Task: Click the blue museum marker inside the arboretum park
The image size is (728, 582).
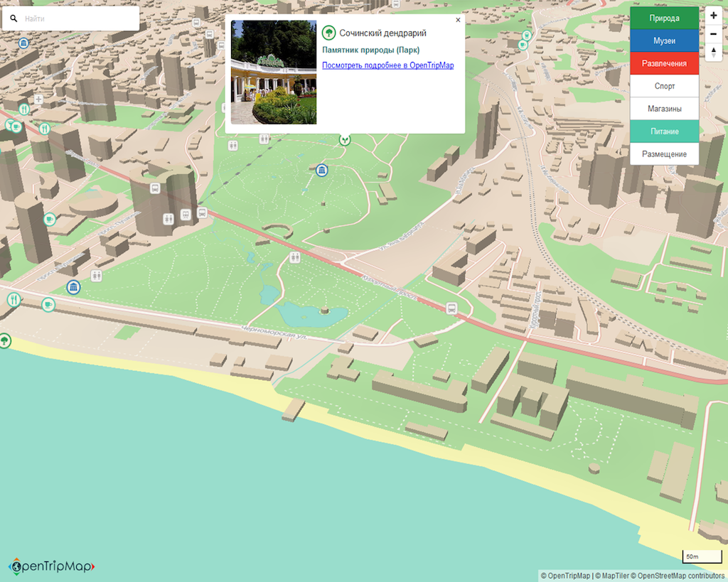Action: 322,170
